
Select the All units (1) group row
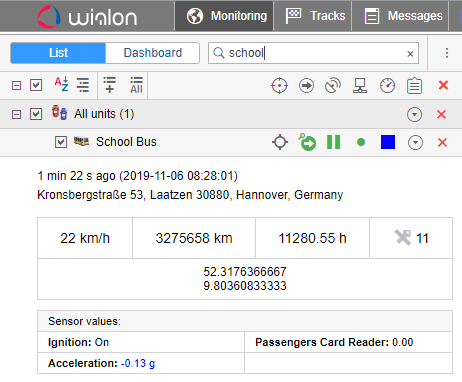tap(231, 114)
